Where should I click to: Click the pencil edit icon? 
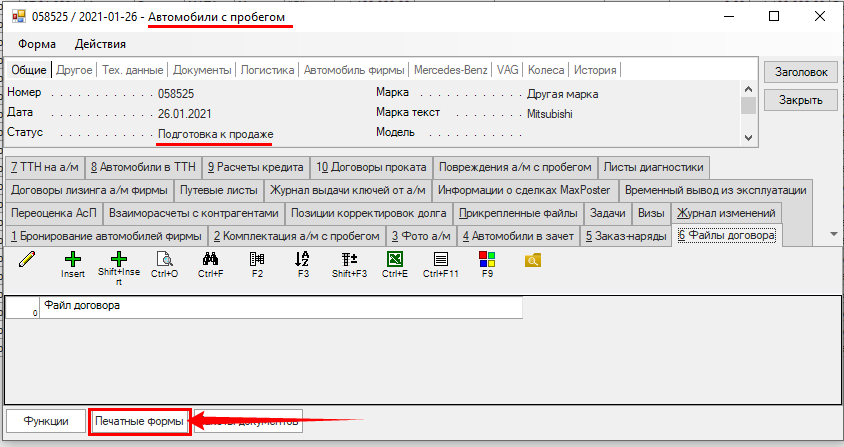point(27,260)
